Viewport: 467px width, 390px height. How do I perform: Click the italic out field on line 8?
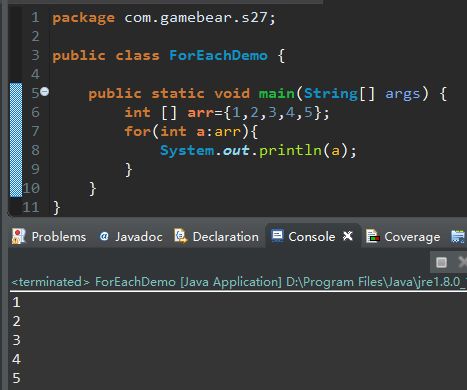pos(236,151)
